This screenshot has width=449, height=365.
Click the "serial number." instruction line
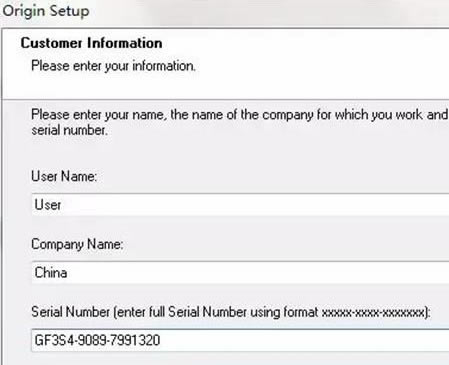point(69,130)
